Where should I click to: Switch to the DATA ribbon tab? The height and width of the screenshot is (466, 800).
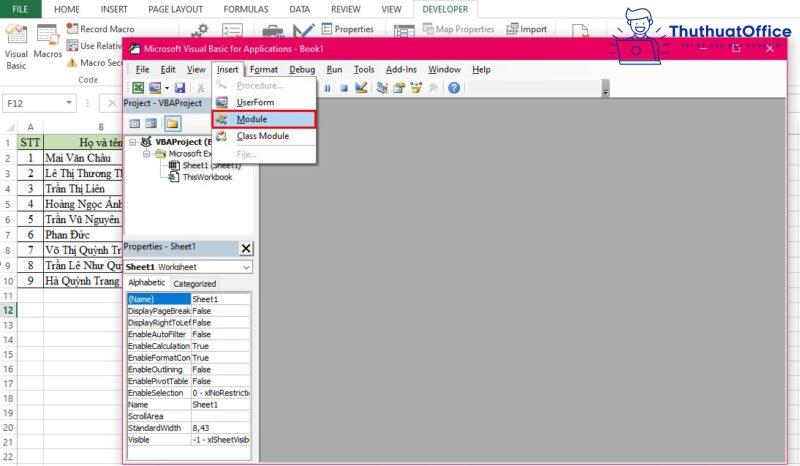tap(299, 9)
